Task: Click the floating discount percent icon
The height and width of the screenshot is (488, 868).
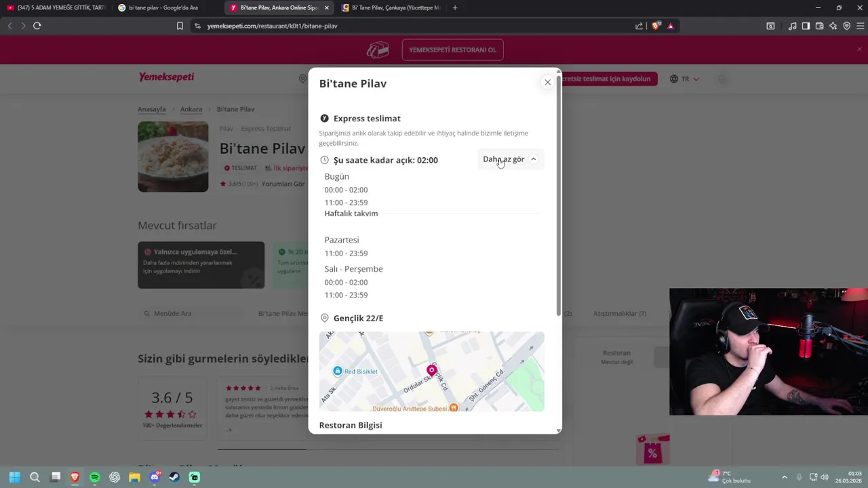Action: click(x=652, y=451)
